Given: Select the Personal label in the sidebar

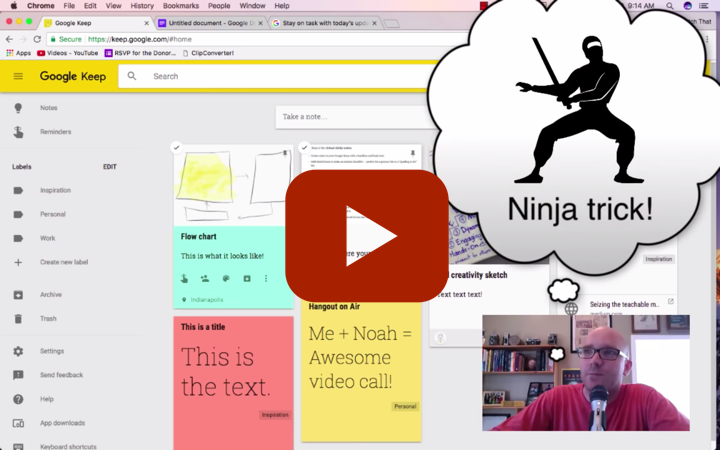Looking at the screenshot, I should point(53,214).
